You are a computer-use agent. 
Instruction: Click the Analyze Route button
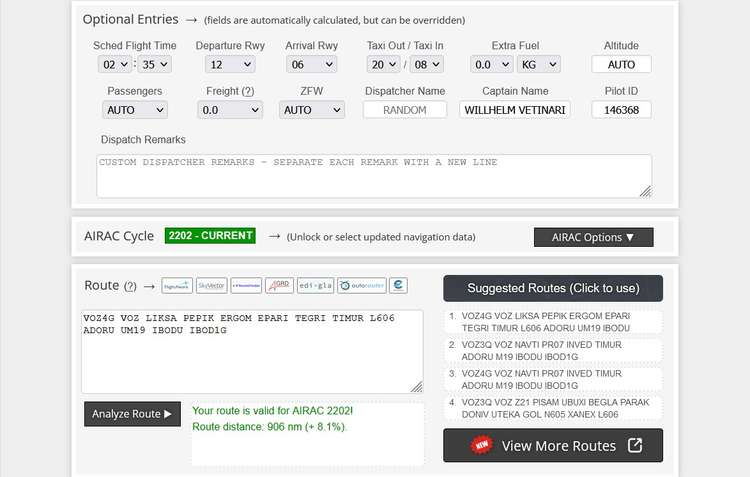coord(132,414)
